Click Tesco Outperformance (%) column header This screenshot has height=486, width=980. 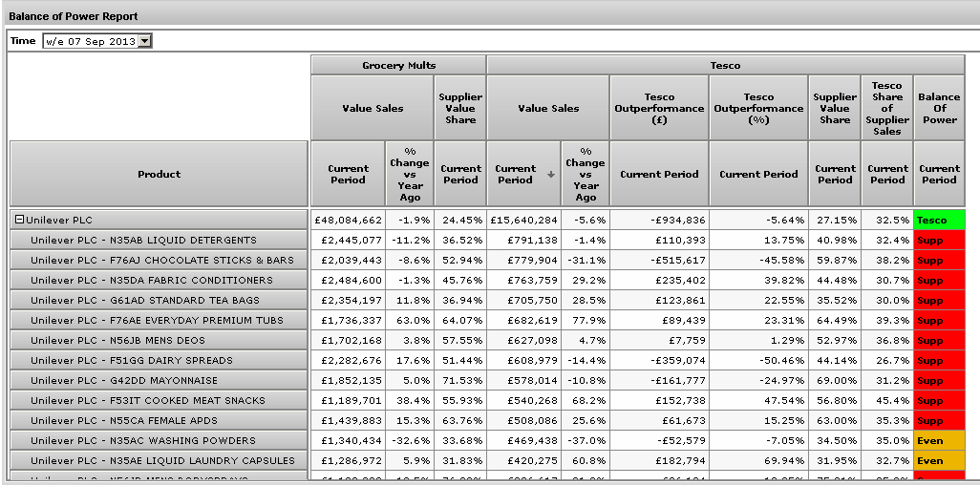[x=758, y=108]
